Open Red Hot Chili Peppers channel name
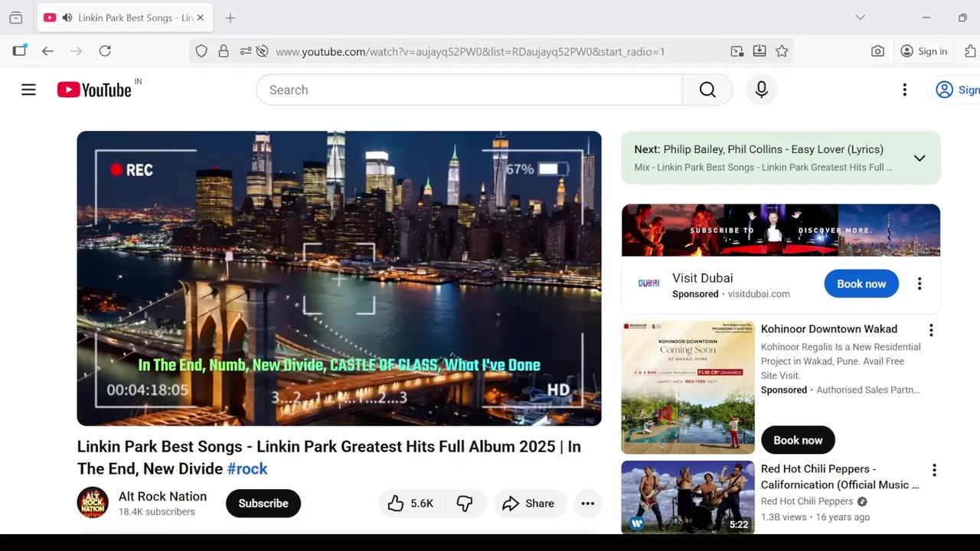 [807, 501]
